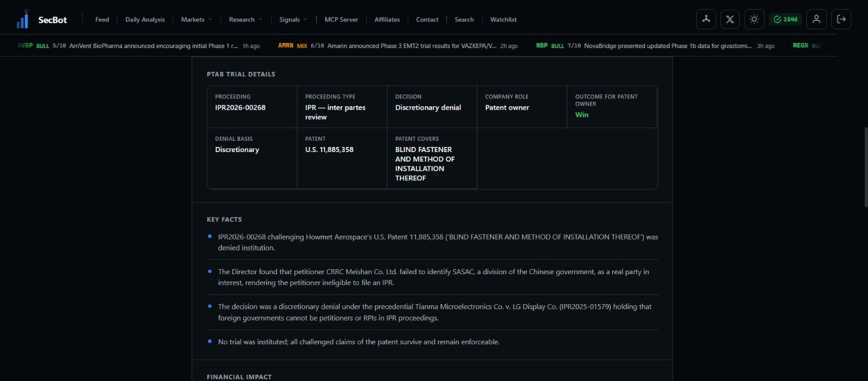Click the KEY FACTS heading

[224, 219]
